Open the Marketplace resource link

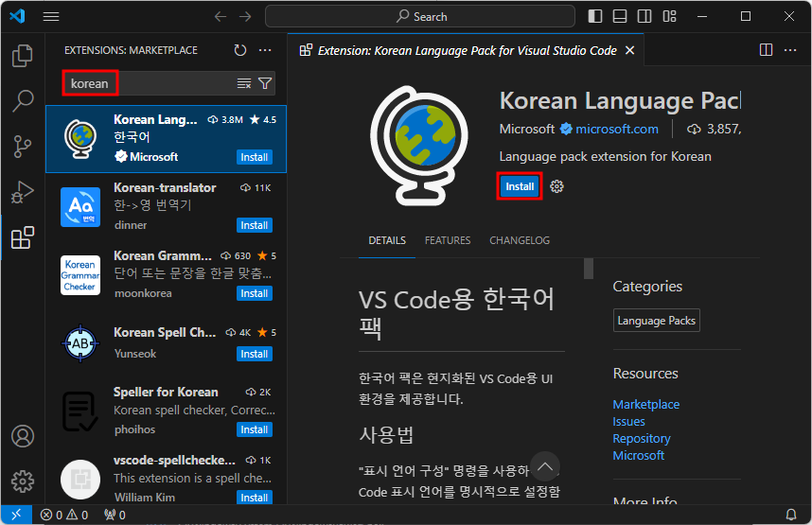click(x=645, y=404)
